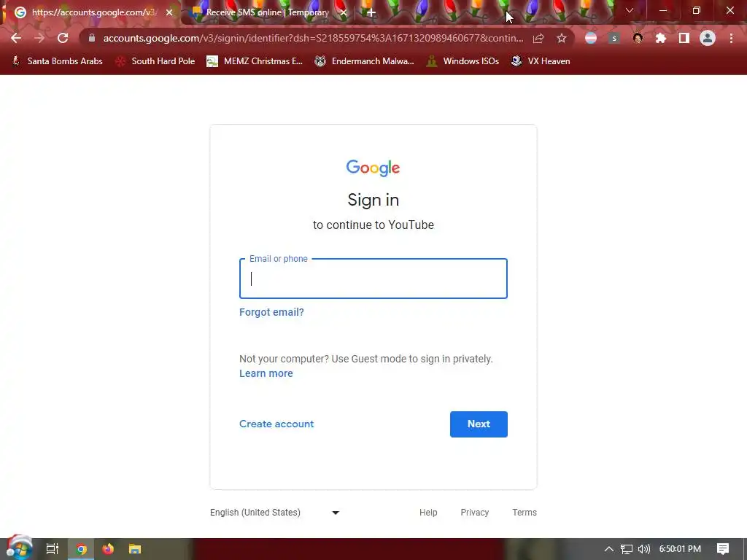Open the VX Heaven bookmark
The image size is (747, 560).
[541, 61]
